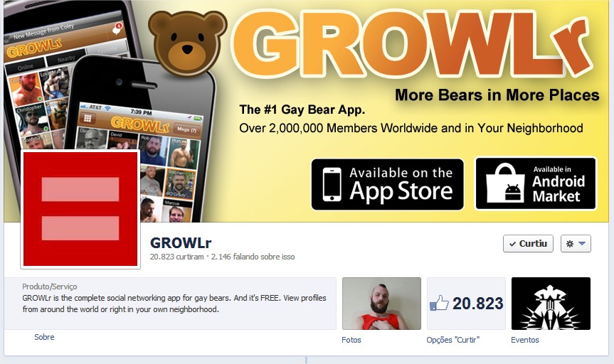Image resolution: width=614 pixels, height=364 pixels.
Task: Click the gear settings icon
Action: pos(570,244)
